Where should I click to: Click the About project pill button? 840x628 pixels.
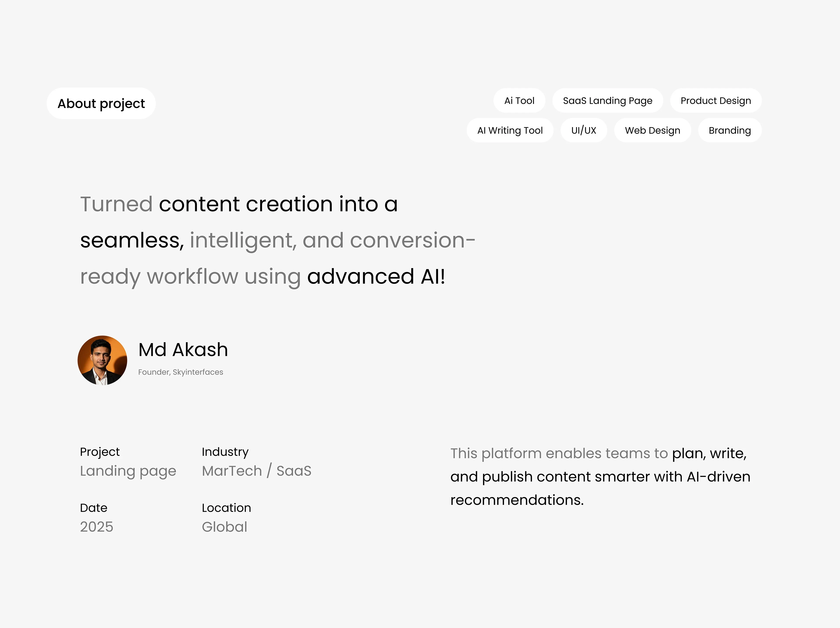(x=101, y=103)
